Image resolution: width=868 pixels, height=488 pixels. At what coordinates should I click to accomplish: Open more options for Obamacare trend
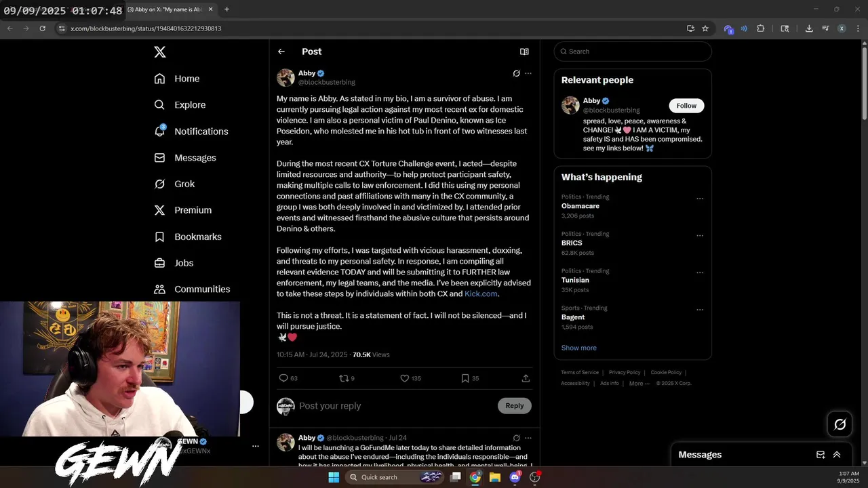point(700,199)
